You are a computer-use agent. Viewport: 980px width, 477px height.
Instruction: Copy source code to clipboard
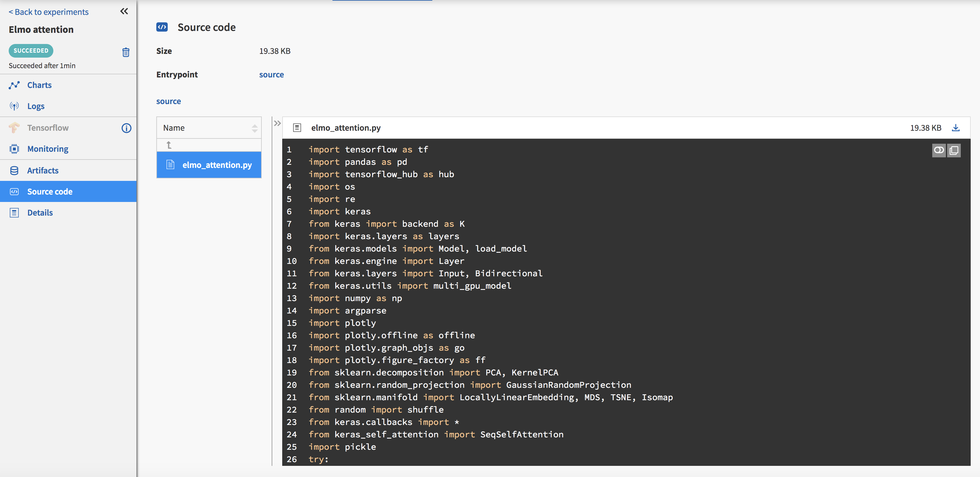[x=954, y=150]
